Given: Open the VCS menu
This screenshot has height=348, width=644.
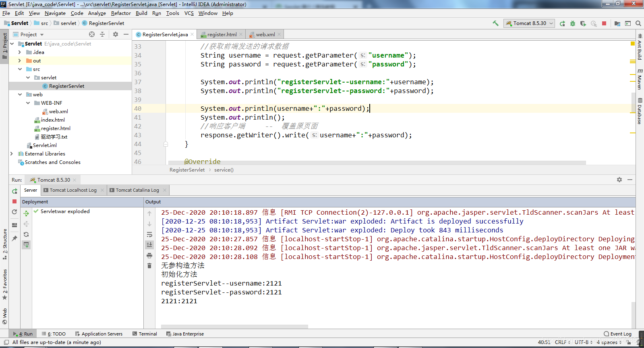Looking at the screenshot, I should click(189, 13).
